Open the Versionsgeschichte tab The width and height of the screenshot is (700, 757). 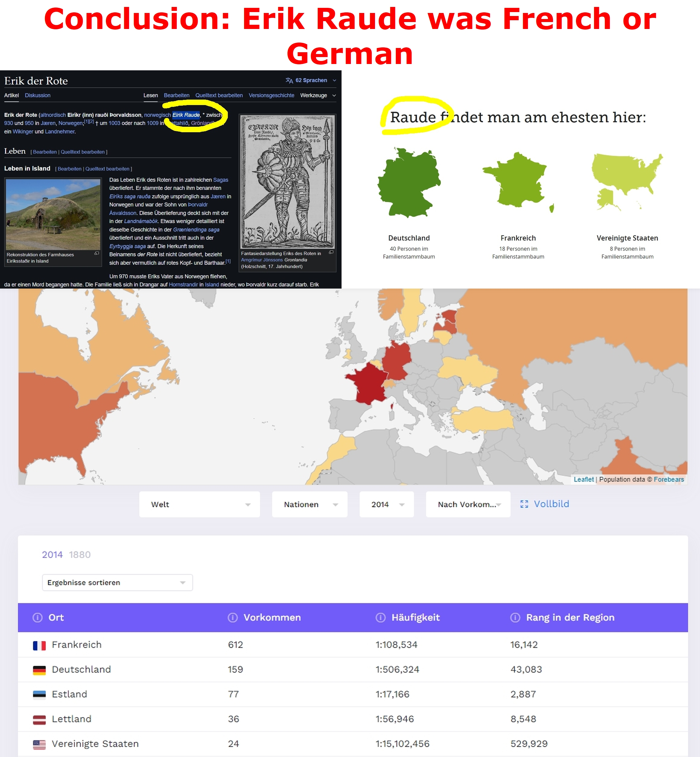[271, 95]
